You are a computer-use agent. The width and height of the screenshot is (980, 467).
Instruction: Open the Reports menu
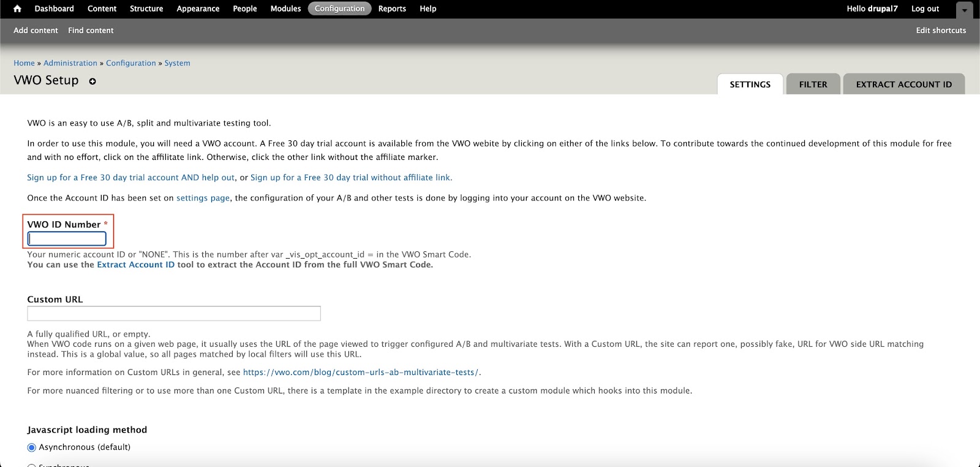[x=392, y=9]
